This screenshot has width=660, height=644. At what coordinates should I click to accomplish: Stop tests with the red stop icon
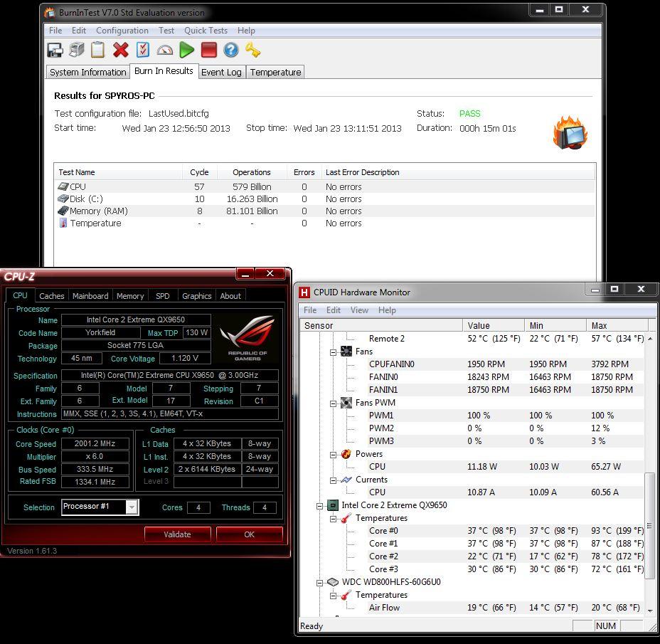pos(209,50)
